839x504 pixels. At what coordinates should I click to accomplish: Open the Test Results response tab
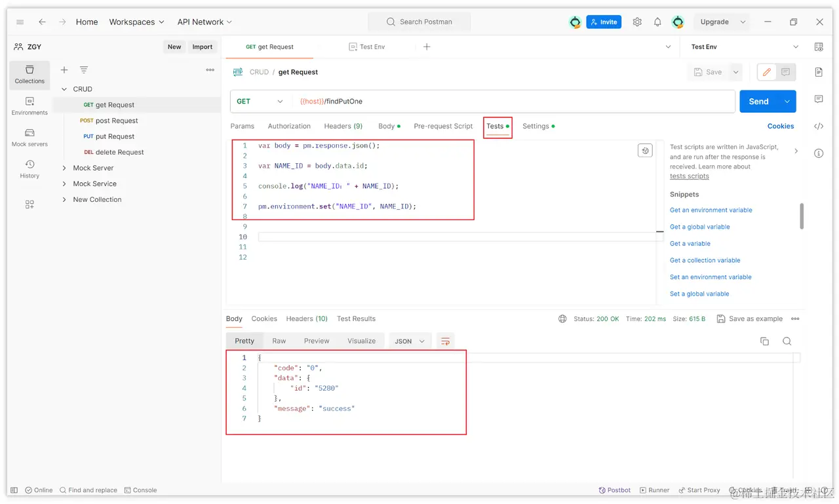point(356,319)
